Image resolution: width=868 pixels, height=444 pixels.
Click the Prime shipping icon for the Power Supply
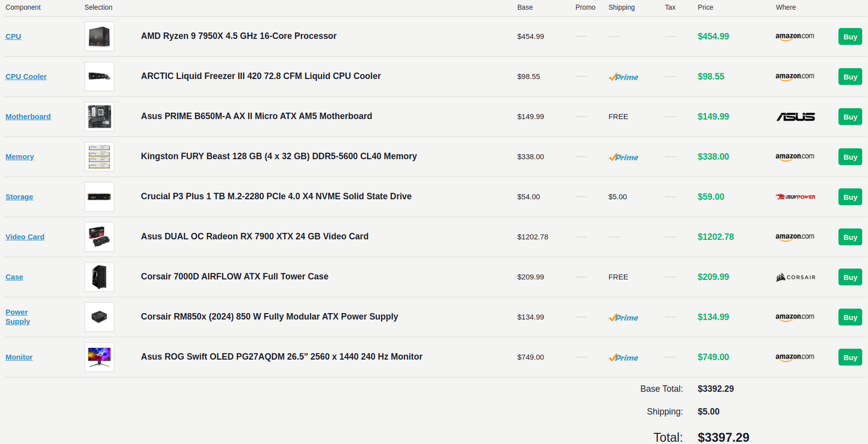pyautogui.click(x=623, y=318)
